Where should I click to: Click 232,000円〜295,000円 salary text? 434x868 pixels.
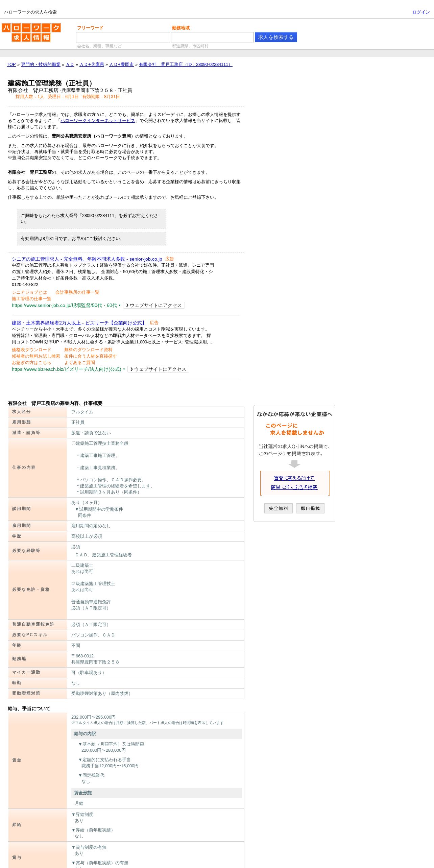click(x=93, y=717)
